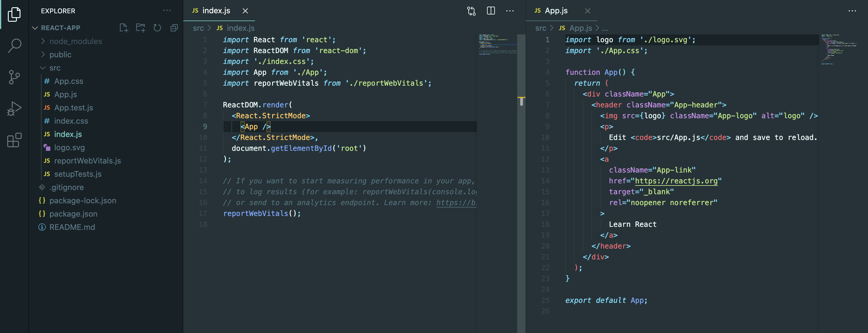Switch to the index.js editor tab

tap(216, 11)
